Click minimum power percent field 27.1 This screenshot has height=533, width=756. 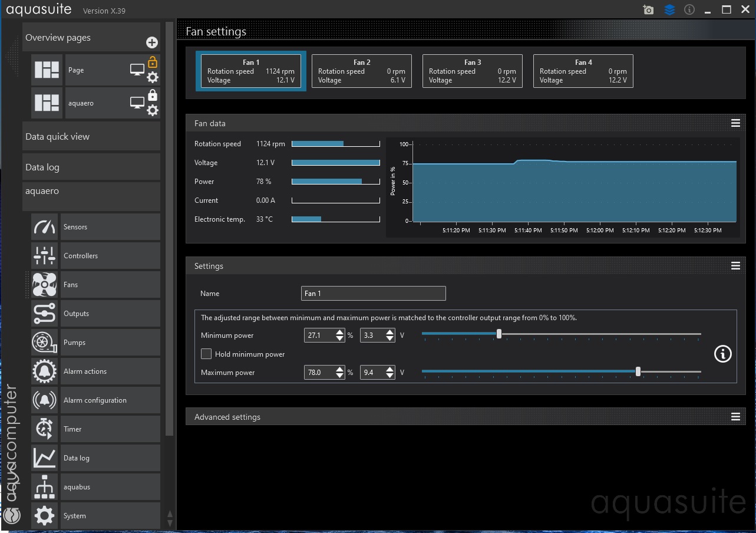coord(320,335)
